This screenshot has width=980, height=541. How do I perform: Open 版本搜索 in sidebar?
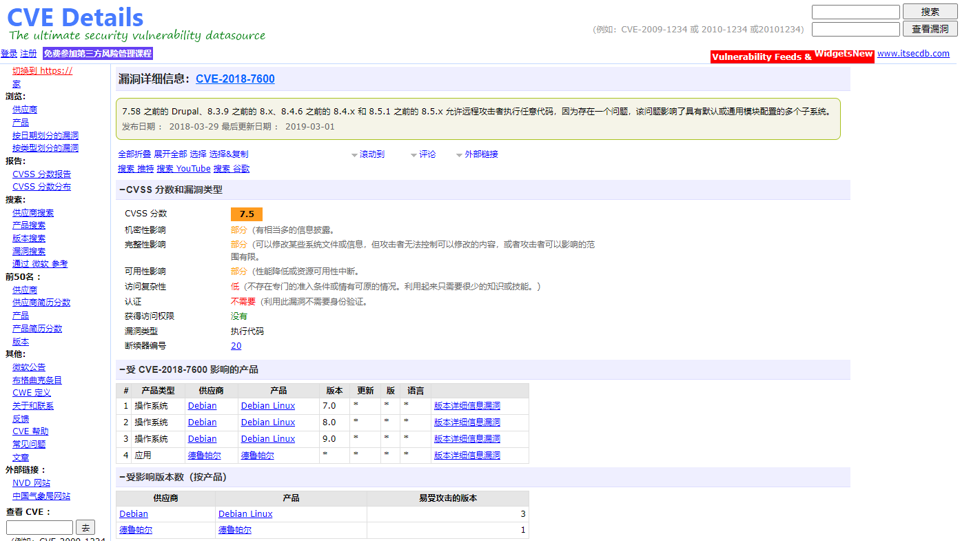pyautogui.click(x=29, y=238)
